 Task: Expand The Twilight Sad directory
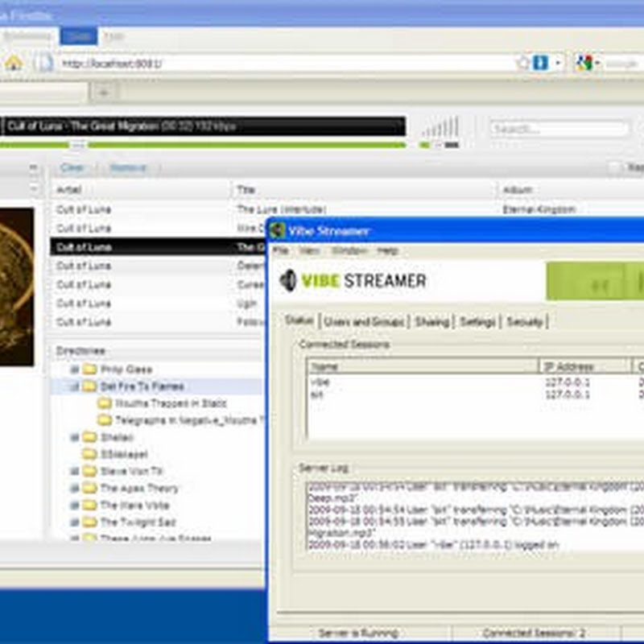(74, 522)
